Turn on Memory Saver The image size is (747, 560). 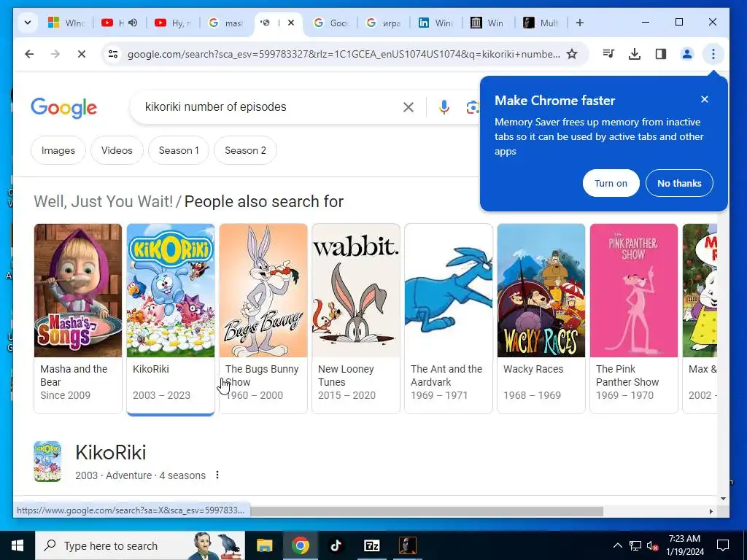pos(611,183)
